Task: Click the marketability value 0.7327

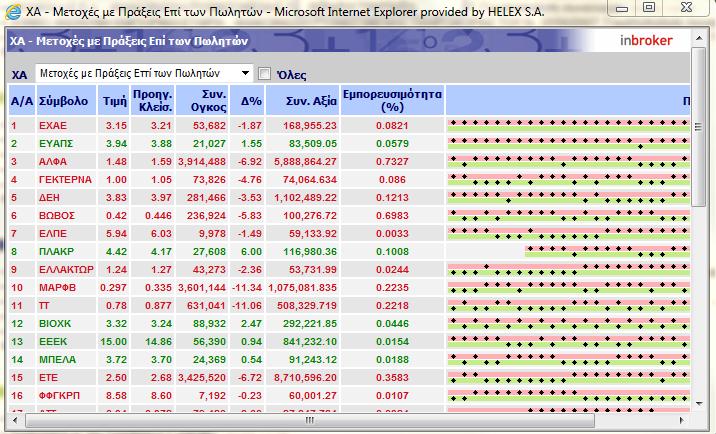Action: coord(392,161)
